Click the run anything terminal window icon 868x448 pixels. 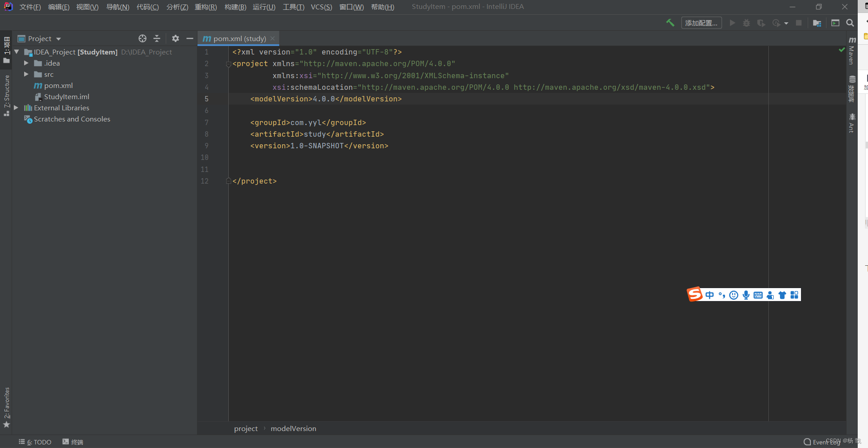[835, 23]
